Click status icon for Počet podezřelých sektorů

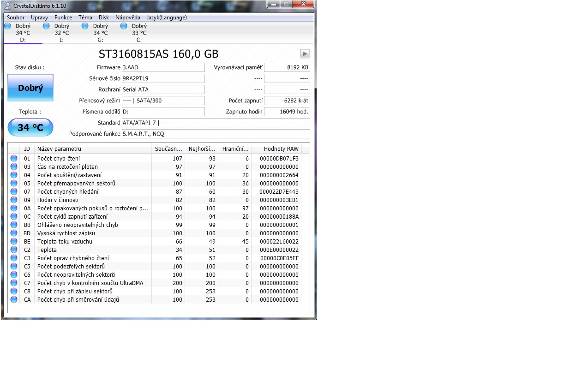[x=14, y=266]
